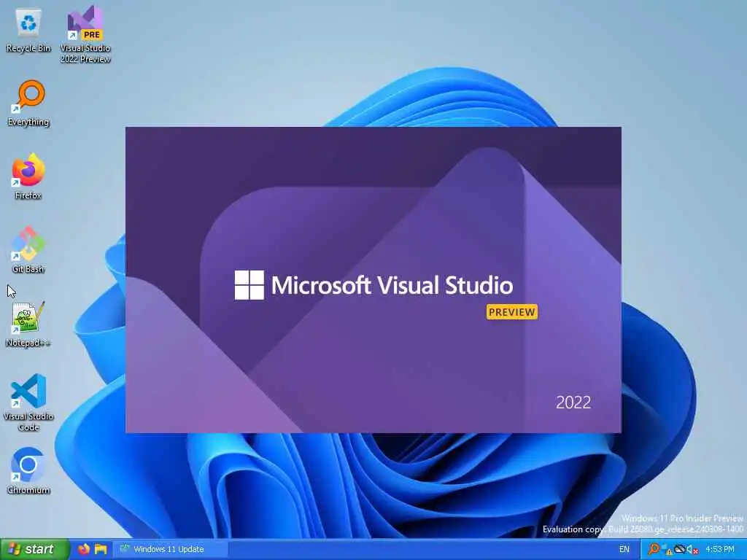Screen dimensions: 747x560
Task: Click the start button
Action: coord(34,549)
